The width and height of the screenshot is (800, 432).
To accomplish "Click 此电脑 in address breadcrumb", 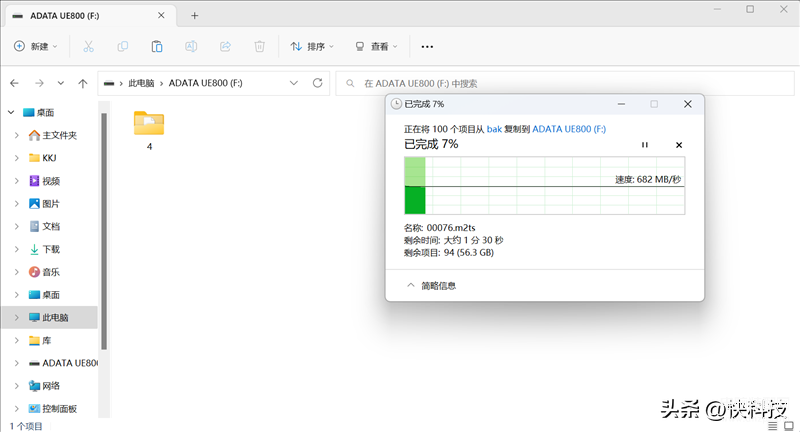I will (141, 83).
